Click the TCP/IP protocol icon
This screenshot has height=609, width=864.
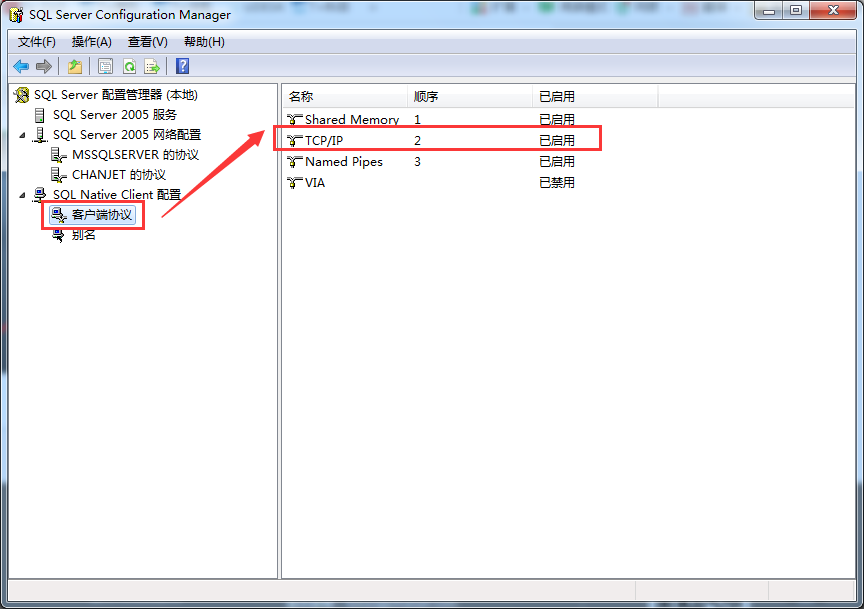point(295,141)
